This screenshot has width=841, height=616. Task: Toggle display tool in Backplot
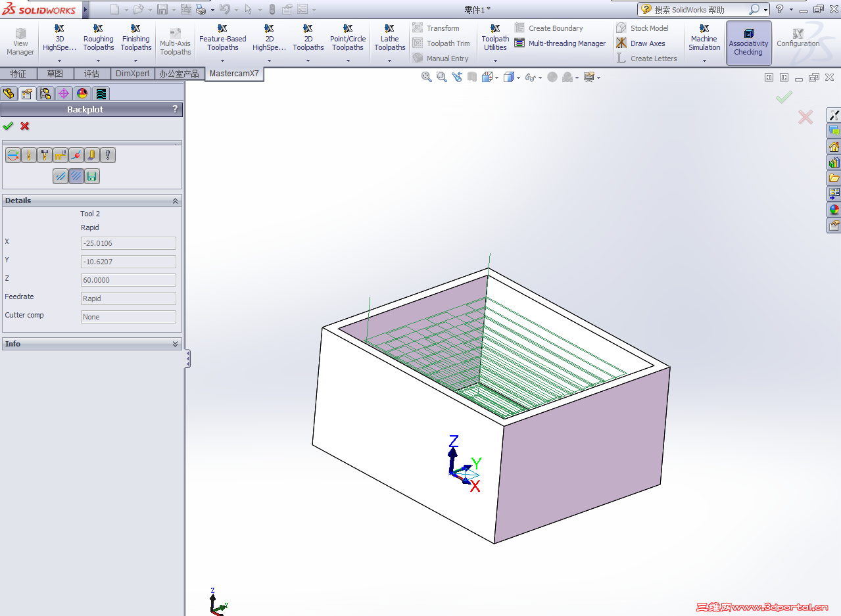(x=29, y=155)
